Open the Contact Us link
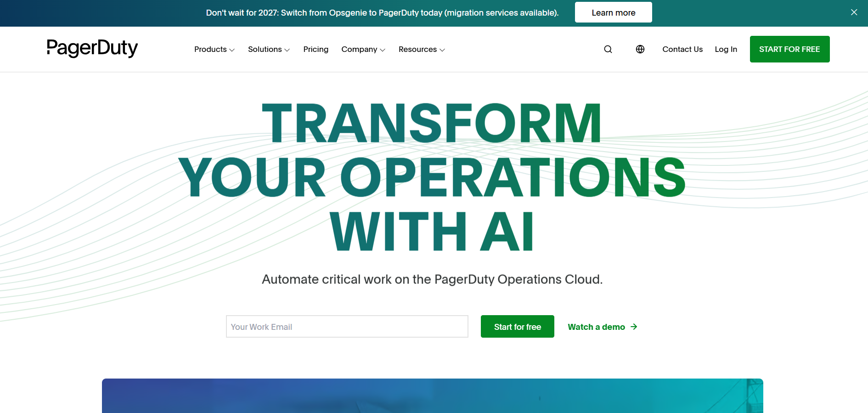Viewport: 868px width, 413px height. [682, 49]
